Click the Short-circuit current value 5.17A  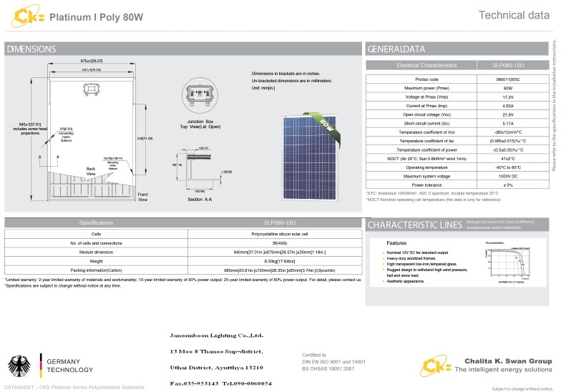(508, 124)
